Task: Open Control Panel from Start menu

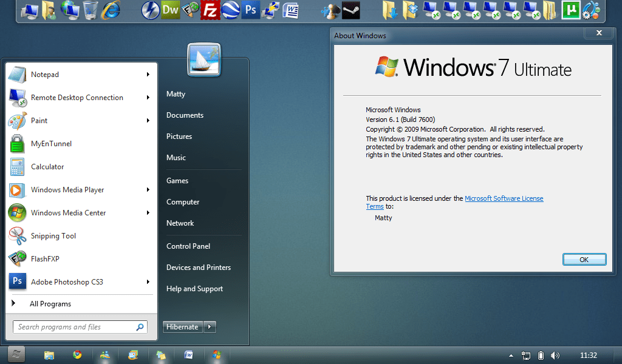Action: pyautogui.click(x=188, y=246)
